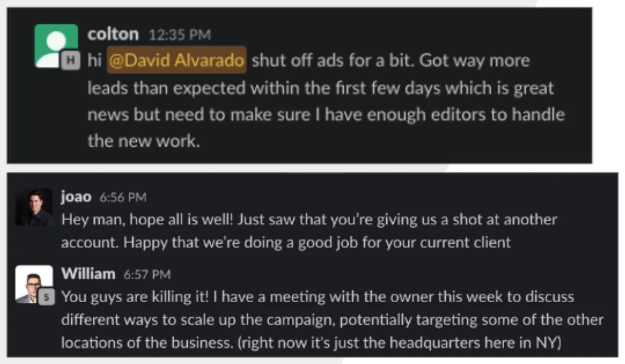Screen dimensions: 625x364
Task: Click joao's message starting 'Hey man'
Action: coord(309,231)
